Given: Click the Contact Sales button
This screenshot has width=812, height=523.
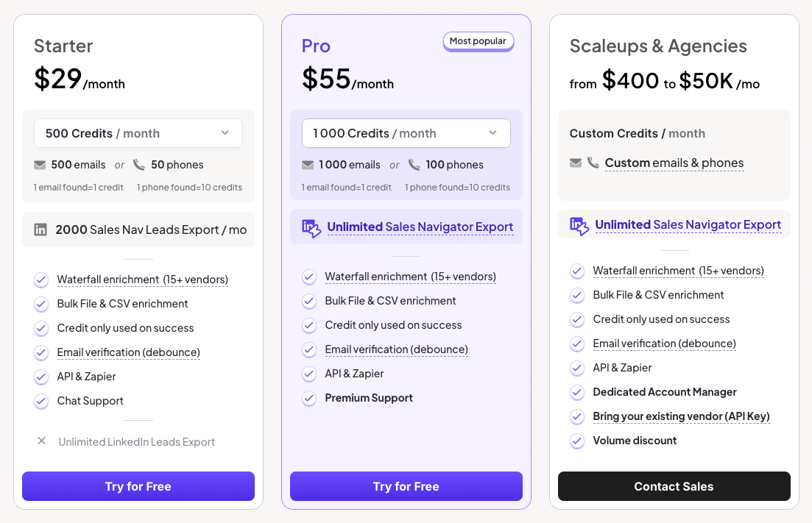Looking at the screenshot, I should coord(674,486).
